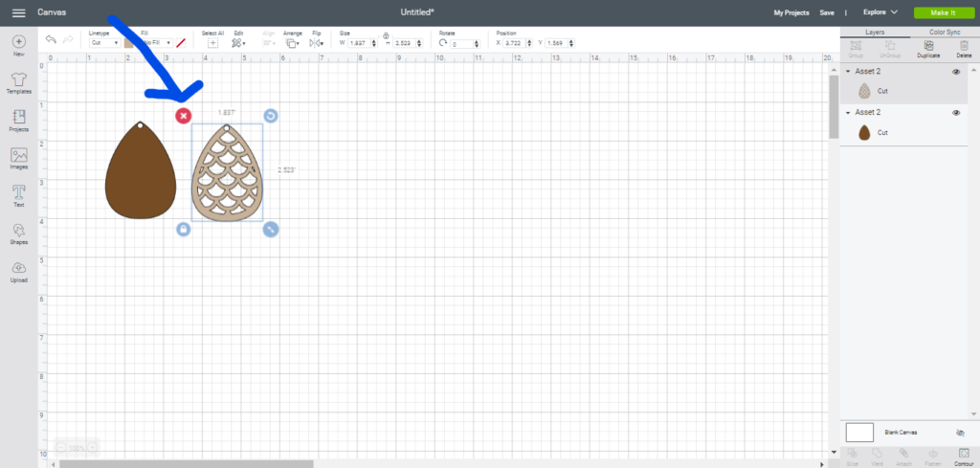
Task: Delete the selected layer
Action: click(964, 49)
